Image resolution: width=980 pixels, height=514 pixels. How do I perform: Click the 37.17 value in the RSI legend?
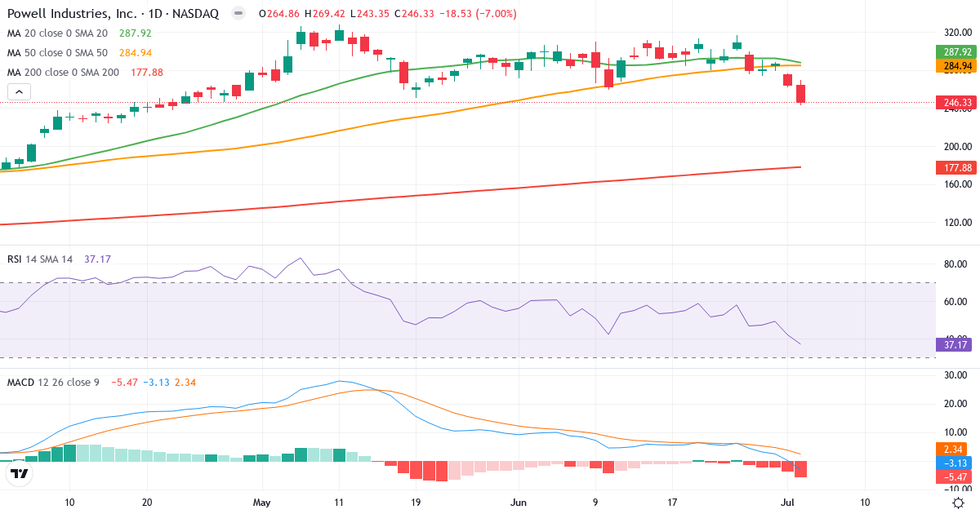[x=97, y=259]
